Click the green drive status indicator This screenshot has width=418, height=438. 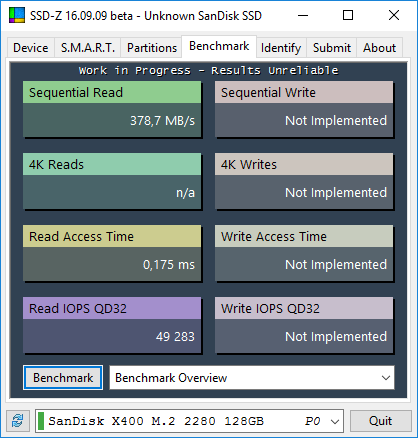pyautogui.click(x=41, y=421)
